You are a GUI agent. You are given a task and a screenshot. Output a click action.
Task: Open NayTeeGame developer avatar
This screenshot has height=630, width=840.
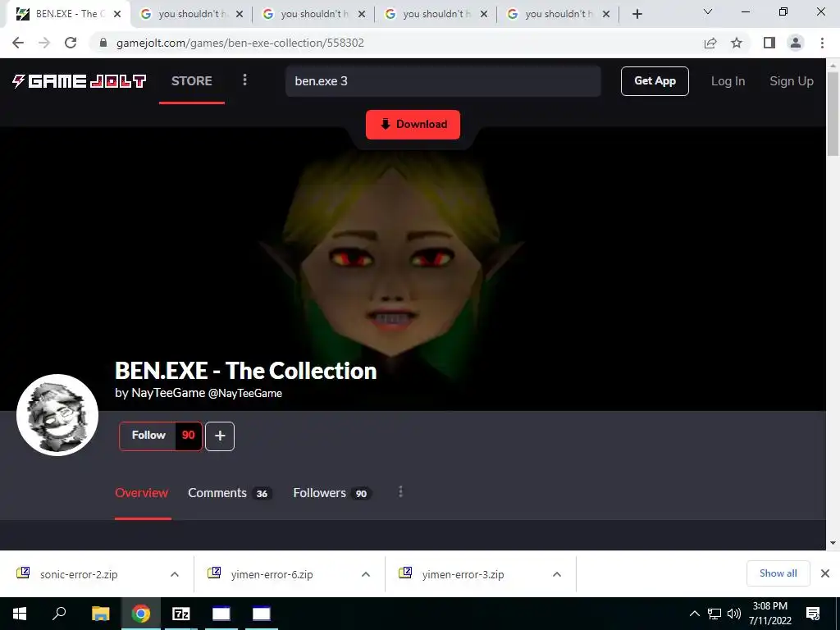57,415
